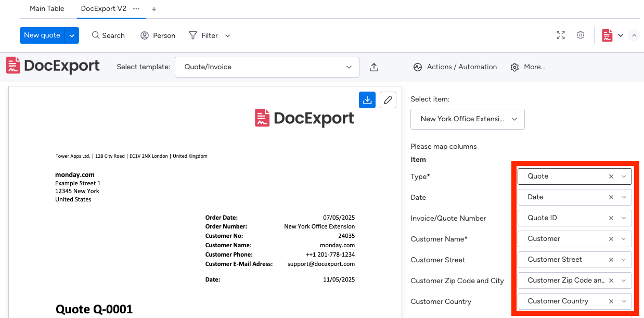Download the document with the blue download icon
Screen dimensions: 644x318
pyautogui.click(x=367, y=100)
